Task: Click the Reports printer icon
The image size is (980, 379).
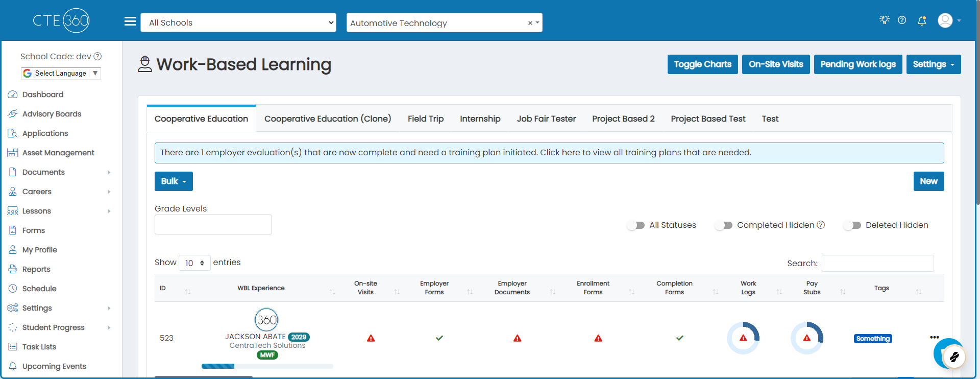Action: tap(13, 269)
